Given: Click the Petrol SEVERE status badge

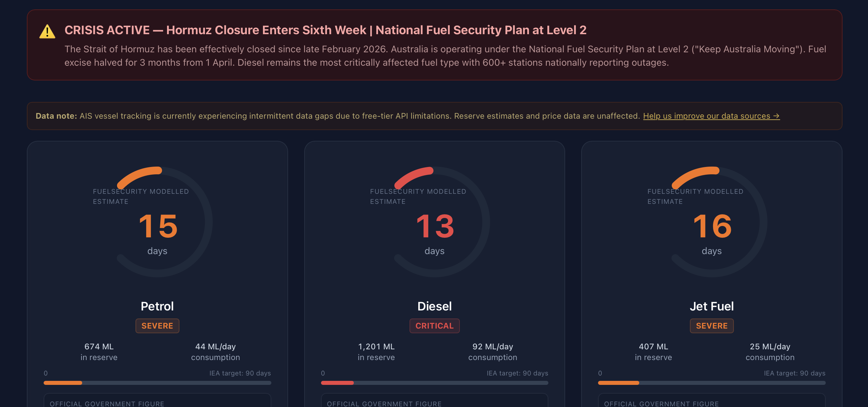Looking at the screenshot, I should pyautogui.click(x=157, y=326).
